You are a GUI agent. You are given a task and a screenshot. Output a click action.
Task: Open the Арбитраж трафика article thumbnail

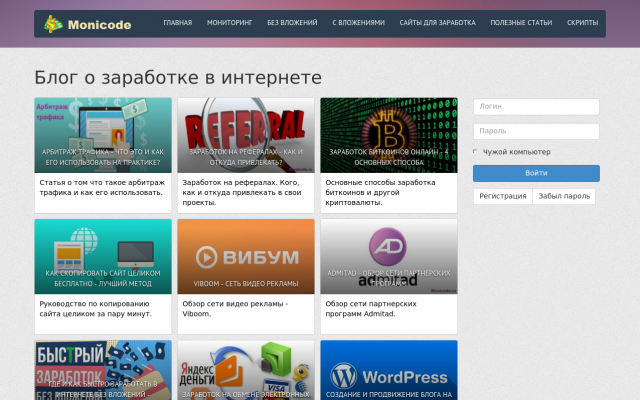(x=103, y=135)
